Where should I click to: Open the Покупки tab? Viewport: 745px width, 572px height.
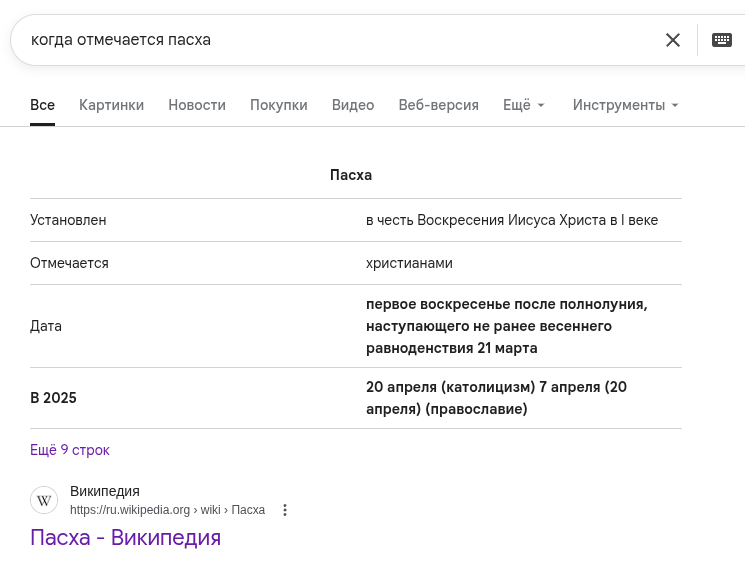pyautogui.click(x=278, y=105)
